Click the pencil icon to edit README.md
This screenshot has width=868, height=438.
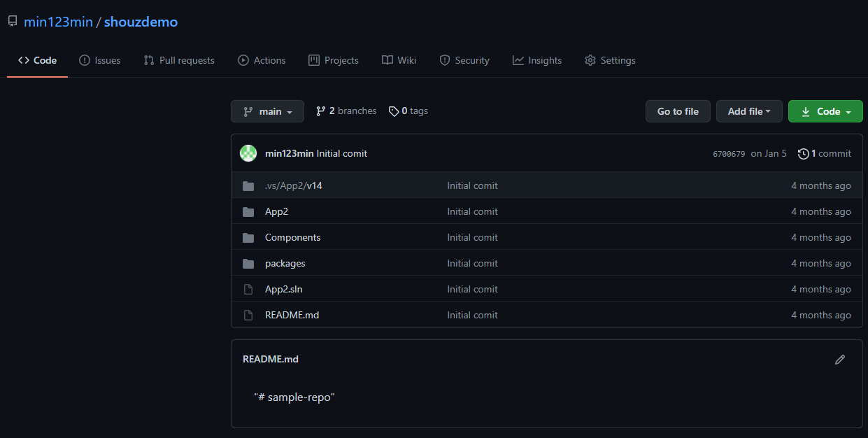point(840,359)
